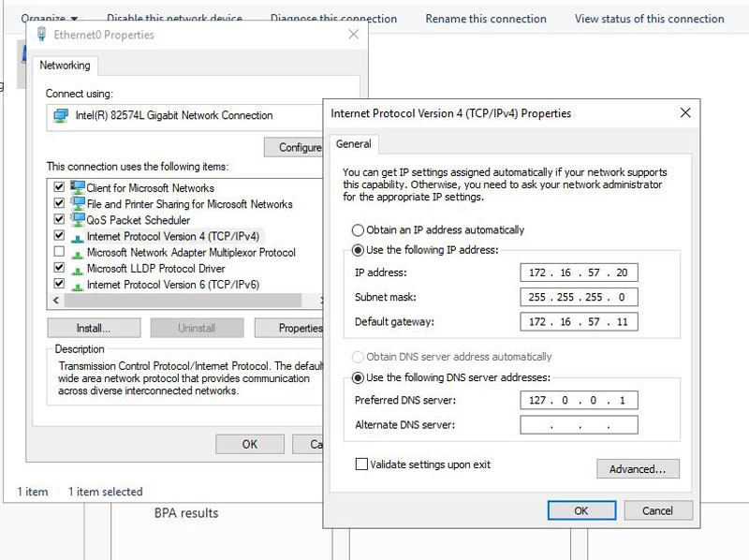Image resolution: width=749 pixels, height=560 pixels.
Task: Open the Organize dropdown menu
Action: 49,19
